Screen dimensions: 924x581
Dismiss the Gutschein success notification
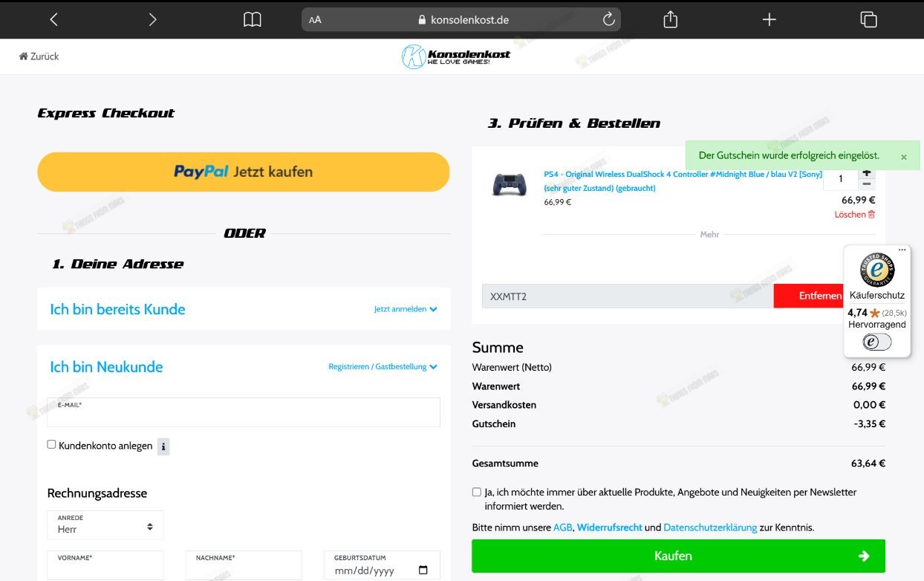pos(904,157)
